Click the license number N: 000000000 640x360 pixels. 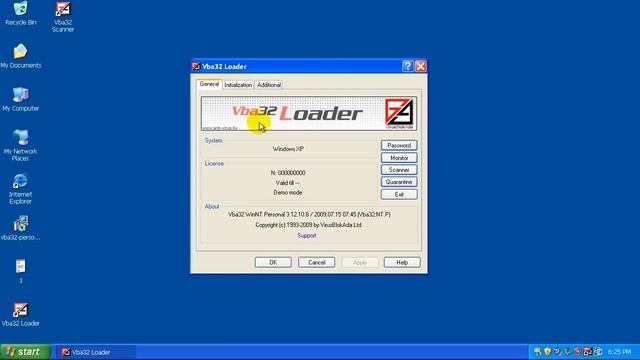[x=288, y=173]
